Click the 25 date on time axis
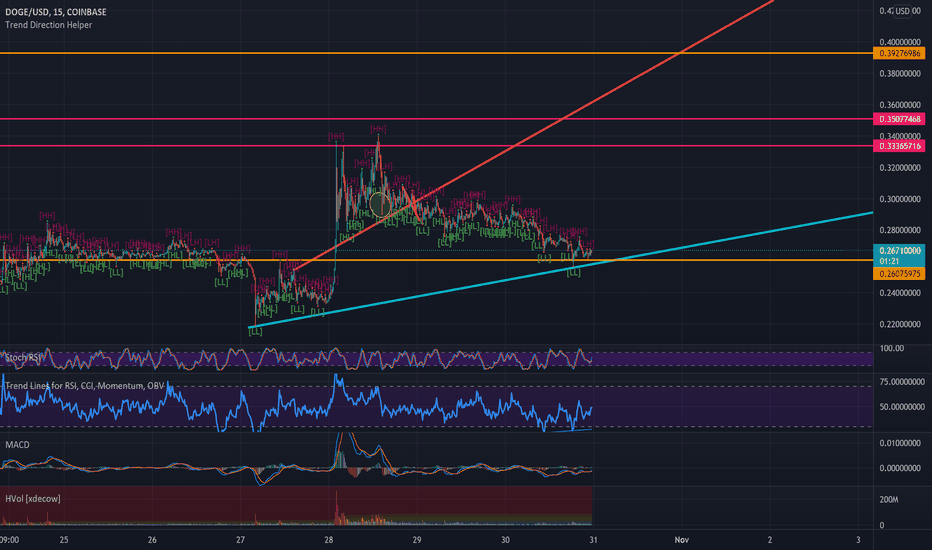Image resolution: width=932 pixels, height=550 pixels. tap(64, 540)
